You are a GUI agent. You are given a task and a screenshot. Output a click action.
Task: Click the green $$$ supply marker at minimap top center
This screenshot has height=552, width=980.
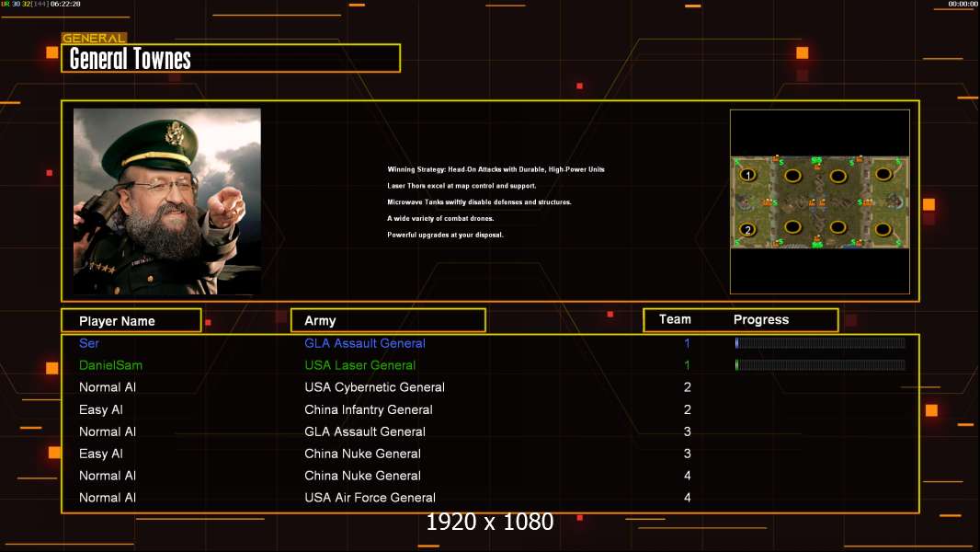816,160
